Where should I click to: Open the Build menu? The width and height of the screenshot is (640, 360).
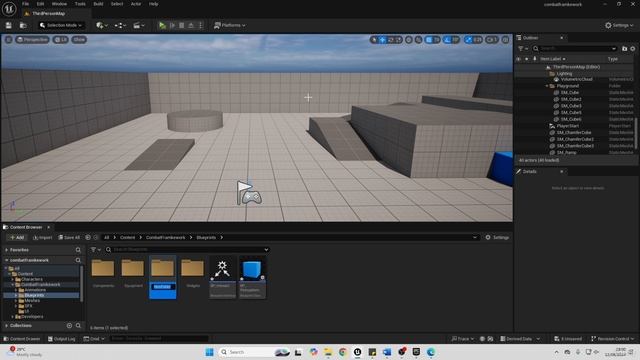tap(98, 4)
